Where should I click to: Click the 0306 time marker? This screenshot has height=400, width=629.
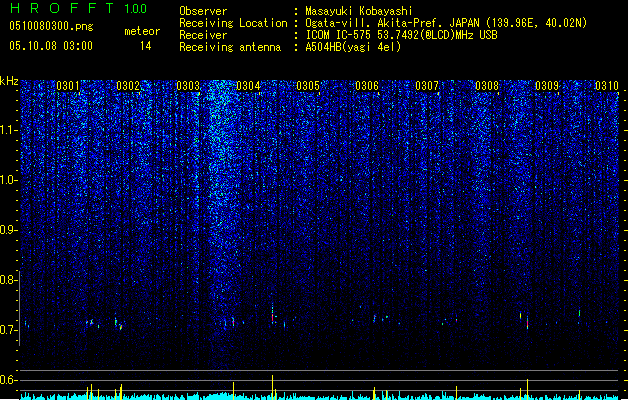(367, 86)
